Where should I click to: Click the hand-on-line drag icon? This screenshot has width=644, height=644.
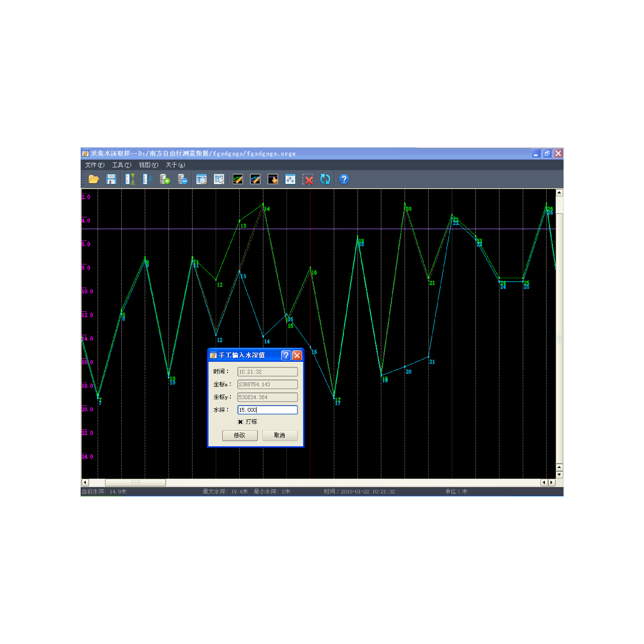(273, 179)
